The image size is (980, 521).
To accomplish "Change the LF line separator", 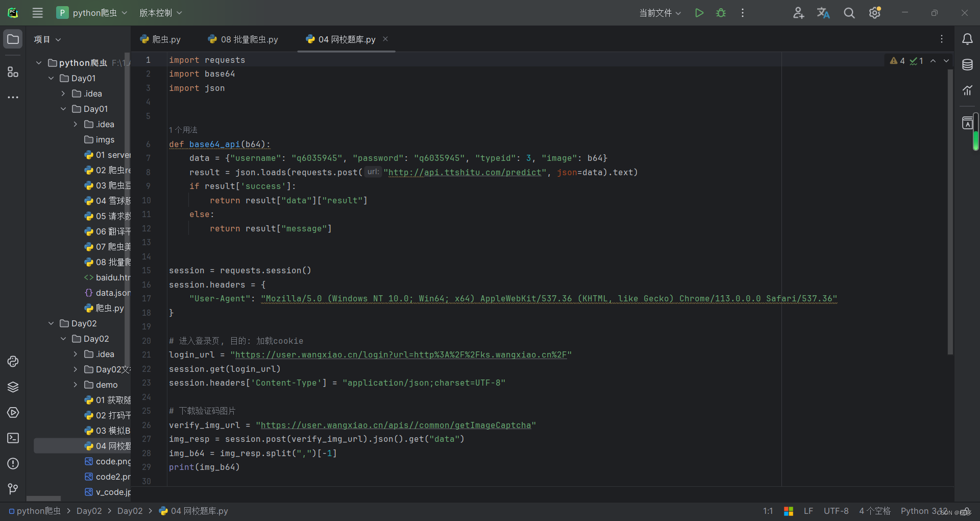I will pyautogui.click(x=808, y=511).
